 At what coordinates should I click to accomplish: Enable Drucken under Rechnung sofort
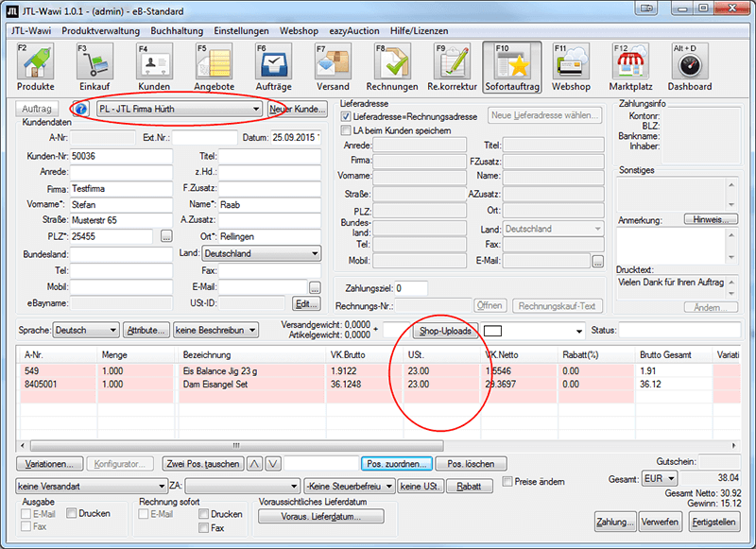tap(203, 514)
